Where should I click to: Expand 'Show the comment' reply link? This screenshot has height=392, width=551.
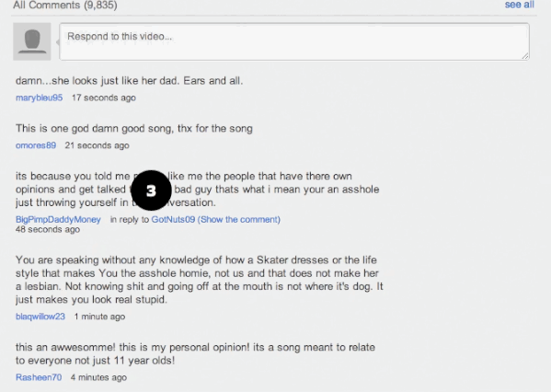239,219
